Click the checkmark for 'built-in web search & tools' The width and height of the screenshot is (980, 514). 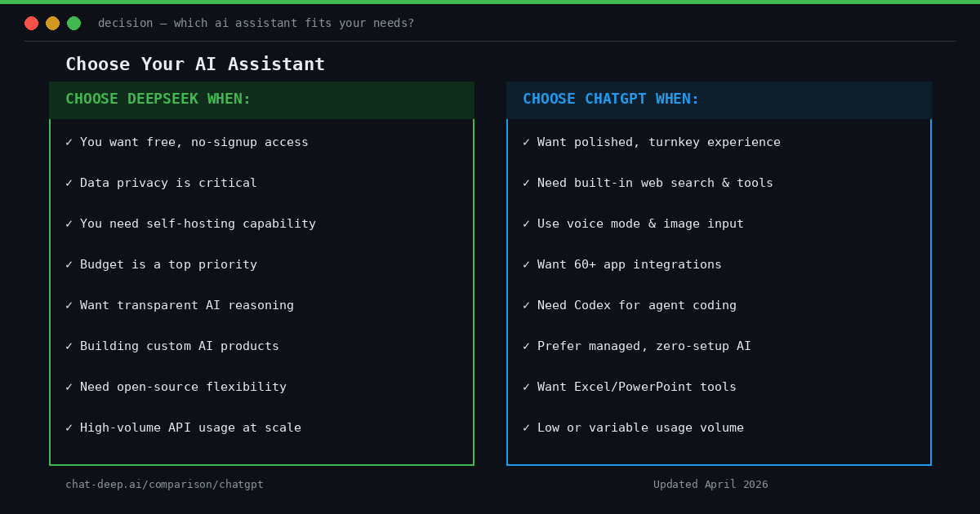click(526, 183)
